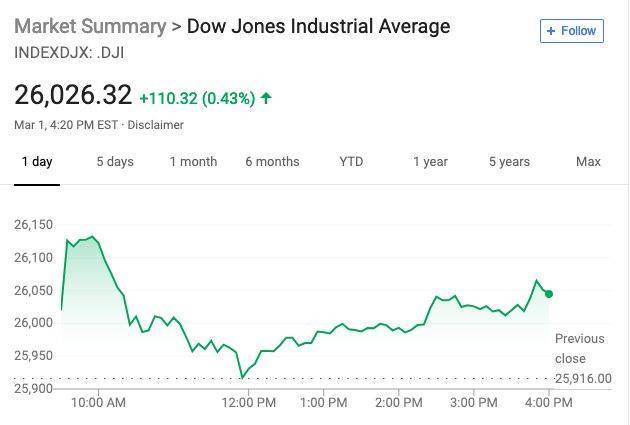
Task: Select the 6 months tab
Action: (x=272, y=162)
